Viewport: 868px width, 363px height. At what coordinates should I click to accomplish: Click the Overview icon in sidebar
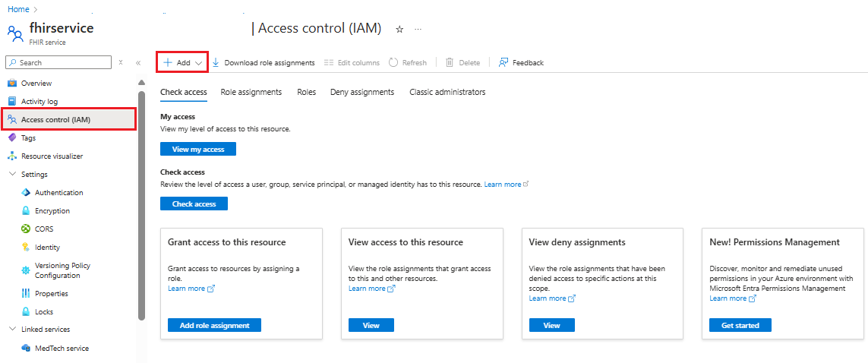click(12, 83)
